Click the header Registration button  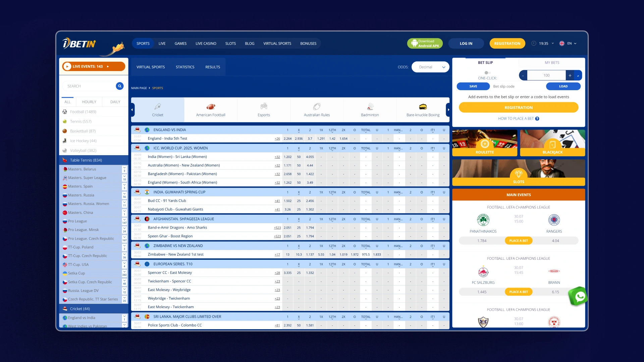[507, 44]
